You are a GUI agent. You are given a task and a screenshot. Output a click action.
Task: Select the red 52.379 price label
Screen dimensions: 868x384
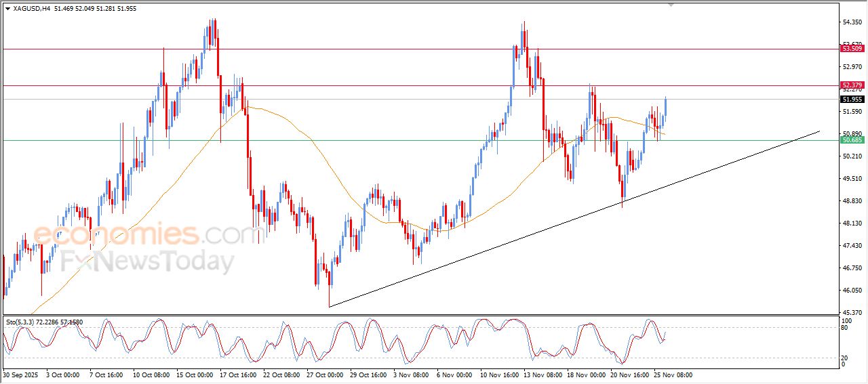coord(852,85)
